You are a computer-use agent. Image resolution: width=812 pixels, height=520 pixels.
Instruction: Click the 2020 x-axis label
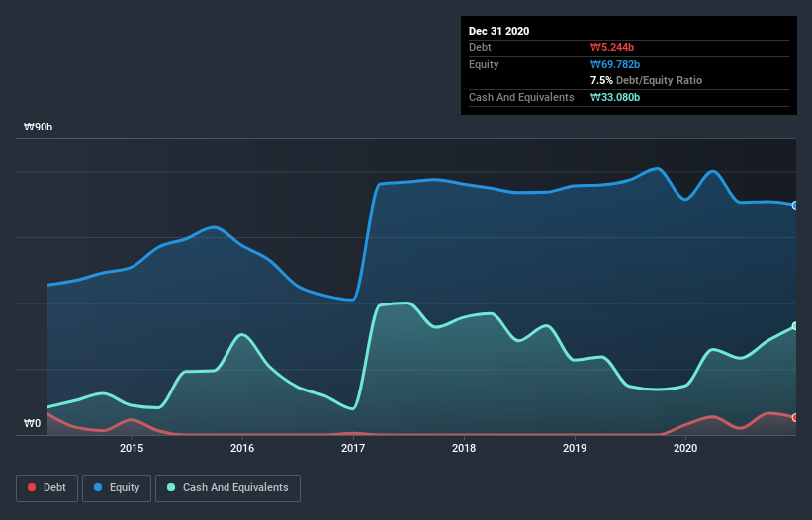tap(685, 448)
